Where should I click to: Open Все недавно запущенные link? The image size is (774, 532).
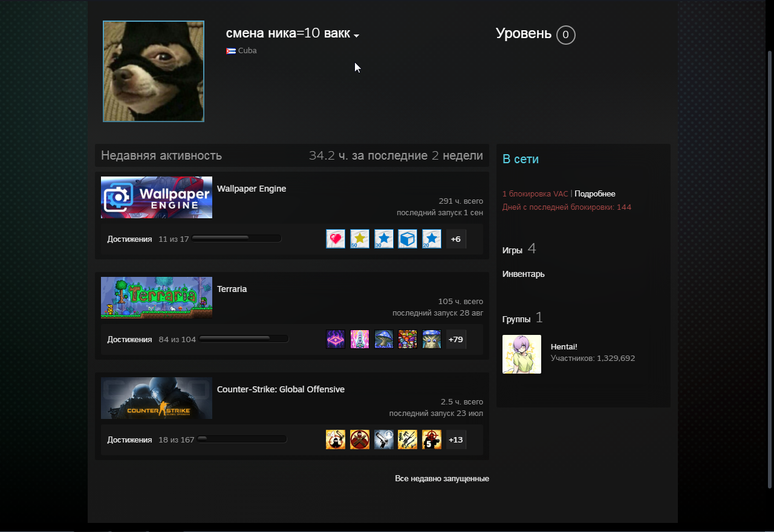click(x=442, y=478)
